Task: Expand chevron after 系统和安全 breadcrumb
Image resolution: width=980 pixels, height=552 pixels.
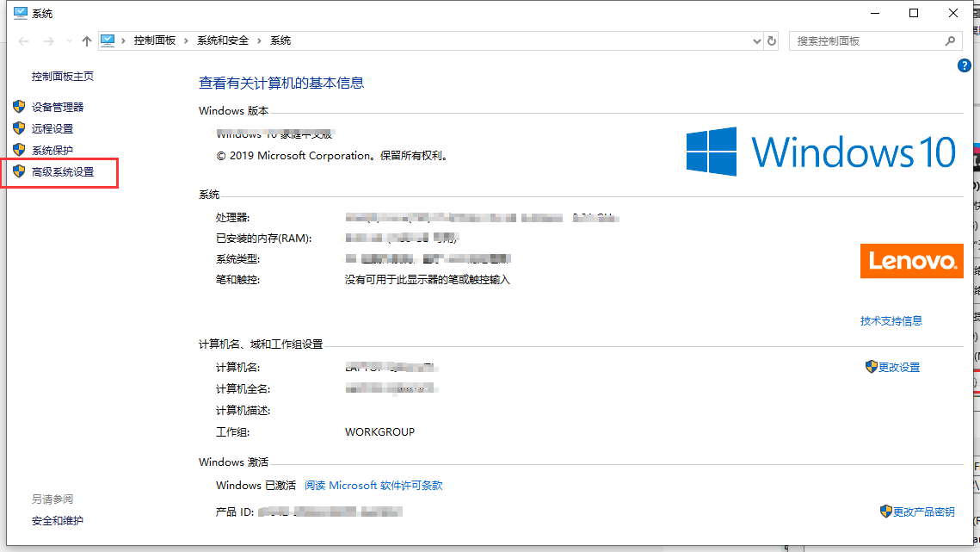Action: click(x=259, y=40)
